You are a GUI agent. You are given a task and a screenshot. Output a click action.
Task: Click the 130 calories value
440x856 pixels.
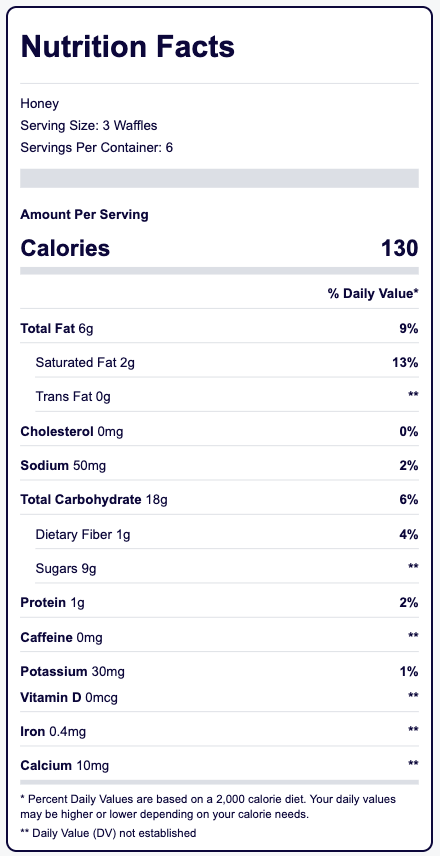click(400, 248)
